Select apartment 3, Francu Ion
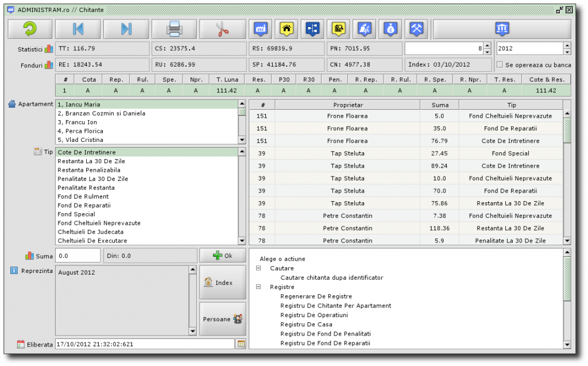 pyautogui.click(x=147, y=122)
